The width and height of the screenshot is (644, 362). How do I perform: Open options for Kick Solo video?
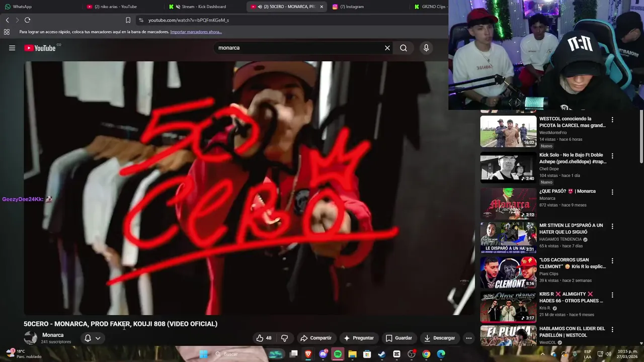(x=612, y=156)
